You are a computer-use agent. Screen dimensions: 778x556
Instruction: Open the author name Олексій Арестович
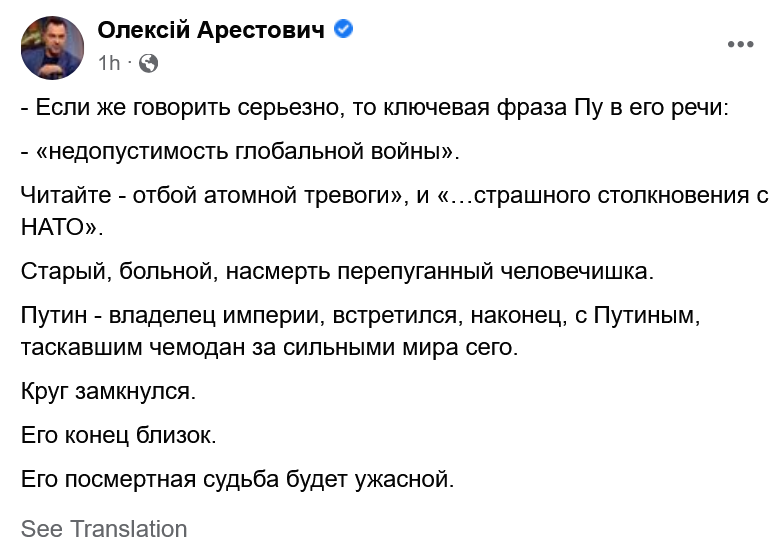click(x=211, y=30)
